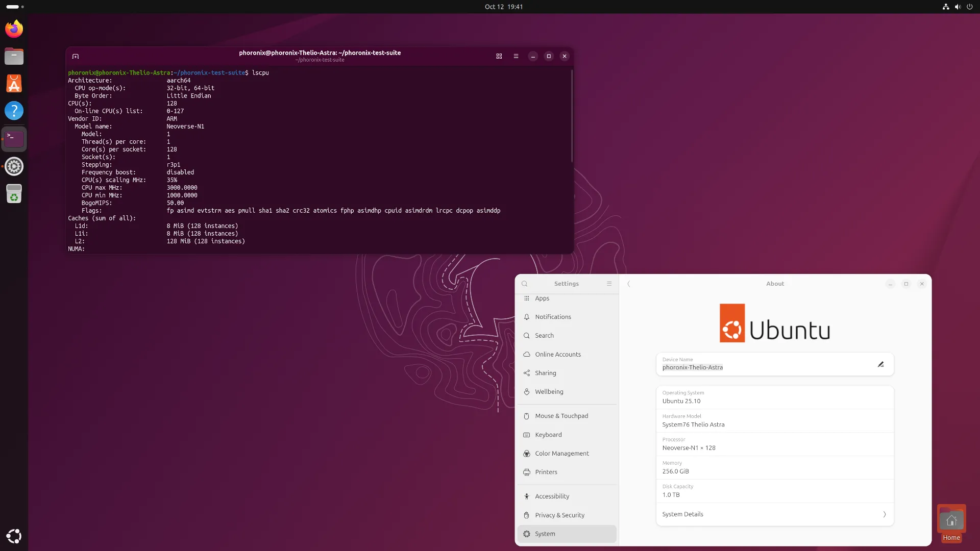This screenshot has width=980, height=551.
Task: Select Privacy & Security in sidebar
Action: pyautogui.click(x=559, y=515)
